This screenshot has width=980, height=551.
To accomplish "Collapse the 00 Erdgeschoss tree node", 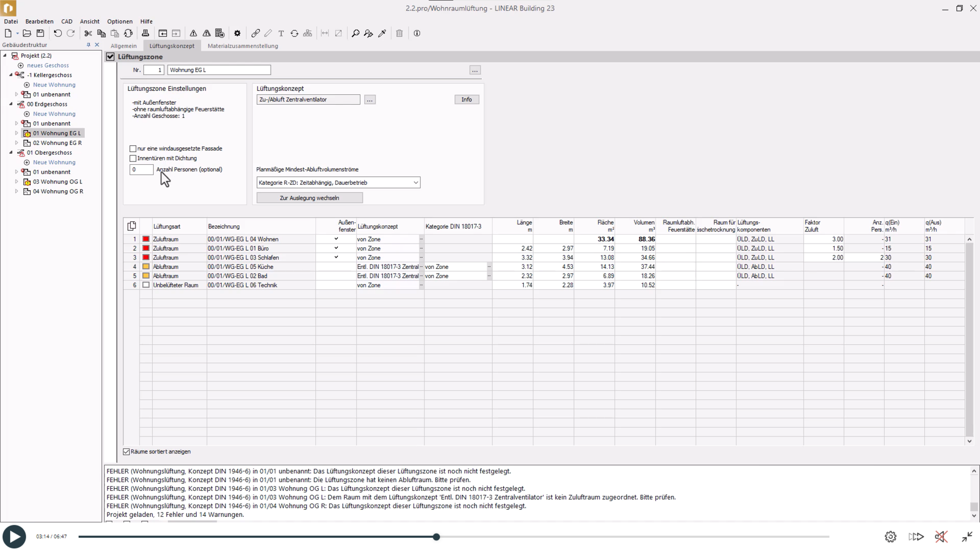I will pos(11,104).
